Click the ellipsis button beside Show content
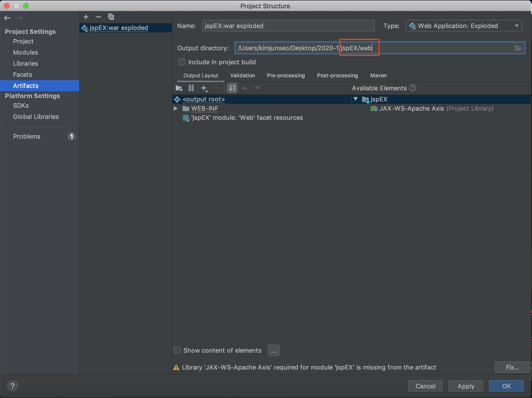Viewport: 532px width, 398px height. 273,350
